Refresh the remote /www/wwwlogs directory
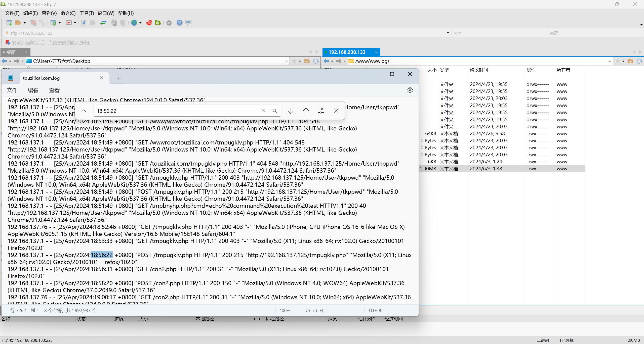 639,61
